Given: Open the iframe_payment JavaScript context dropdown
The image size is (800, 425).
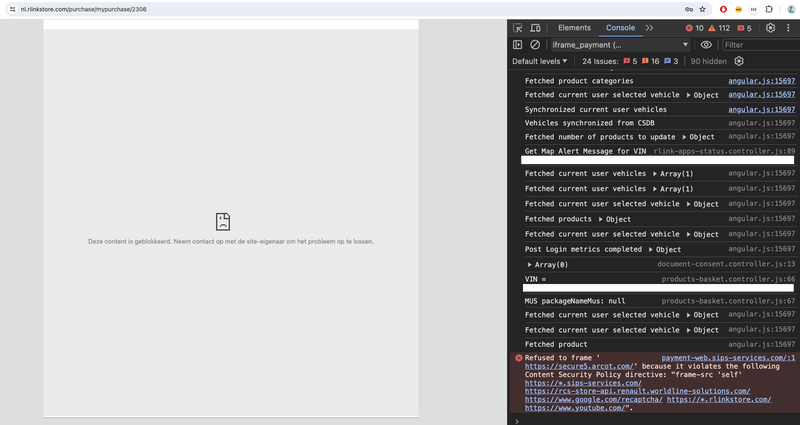Looking at the screenshot, I should click(620, 45).
